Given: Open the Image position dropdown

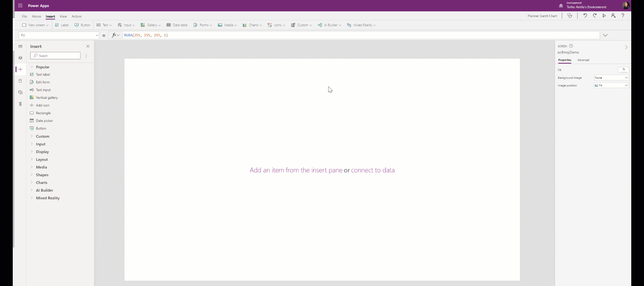Looking at the screenshot, I should [x=611, y=85].
